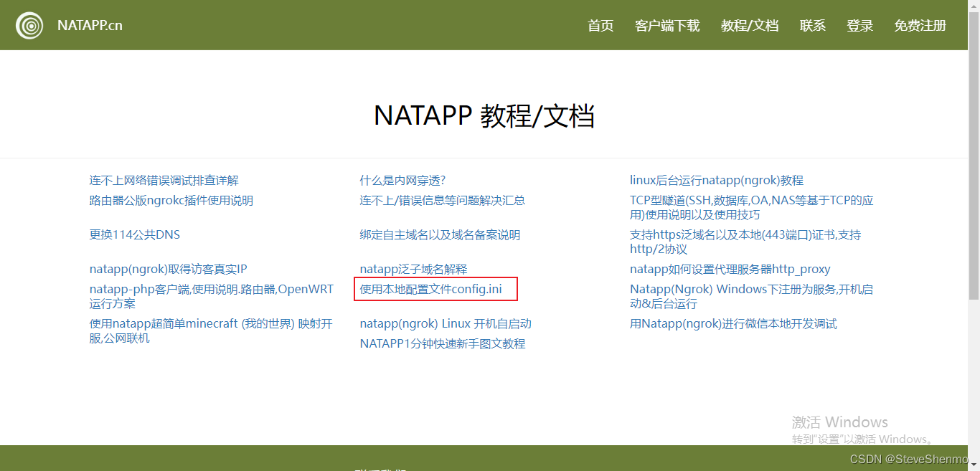Open the NATAPP.cn site title
Image resolution: width=980 pixels, height=471 pixels.
(90, 25)
